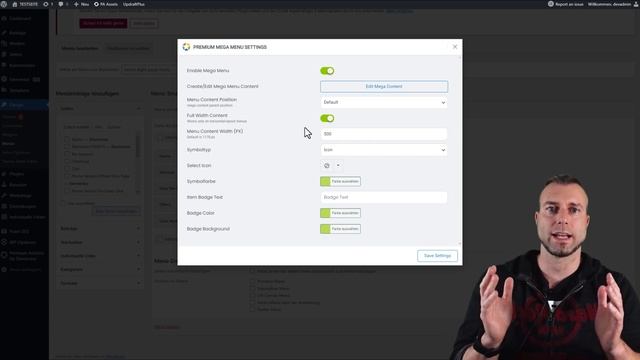The width and height of the screenshot is (640, 360).
Task: Switch to the Menüs bearbeiten tab
Action: [x=80, y=48]
